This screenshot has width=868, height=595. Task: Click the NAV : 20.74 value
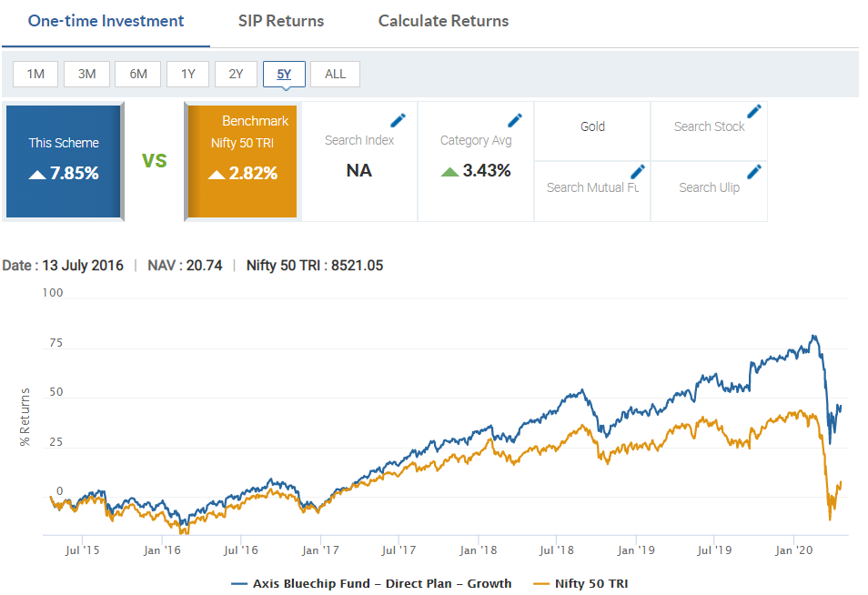[x=185, y=266]
